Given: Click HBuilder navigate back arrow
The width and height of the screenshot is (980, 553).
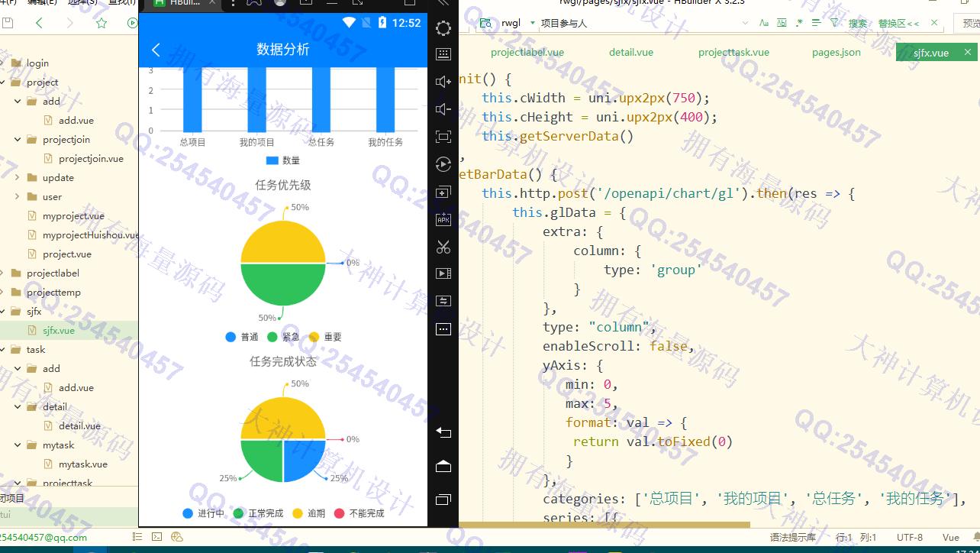Looking at the screenshot, I should click(x=39, y=23).
